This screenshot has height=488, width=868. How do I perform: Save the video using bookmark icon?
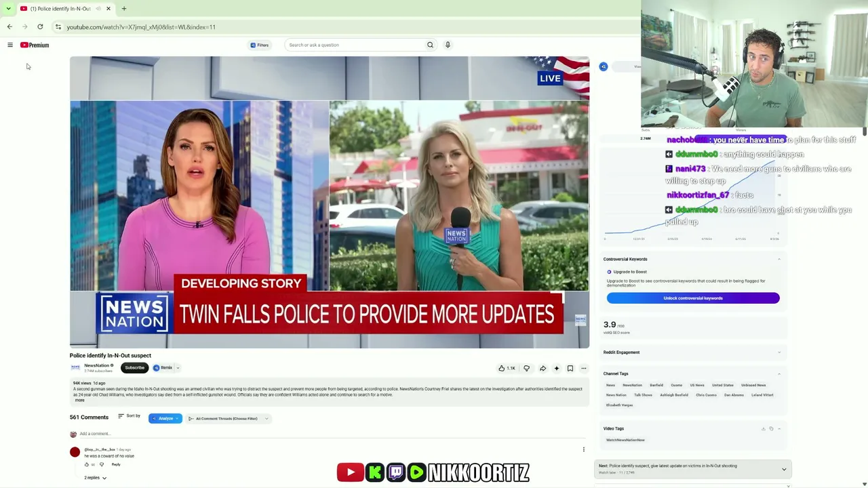click(570, 368)
